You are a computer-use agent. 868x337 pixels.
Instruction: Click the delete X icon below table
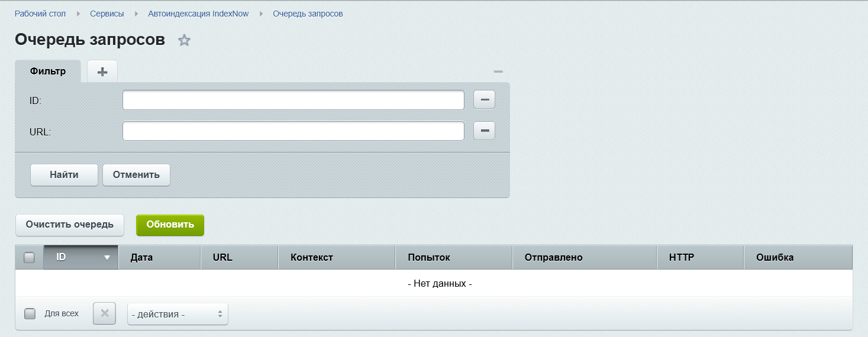click(x=104, y=313)
